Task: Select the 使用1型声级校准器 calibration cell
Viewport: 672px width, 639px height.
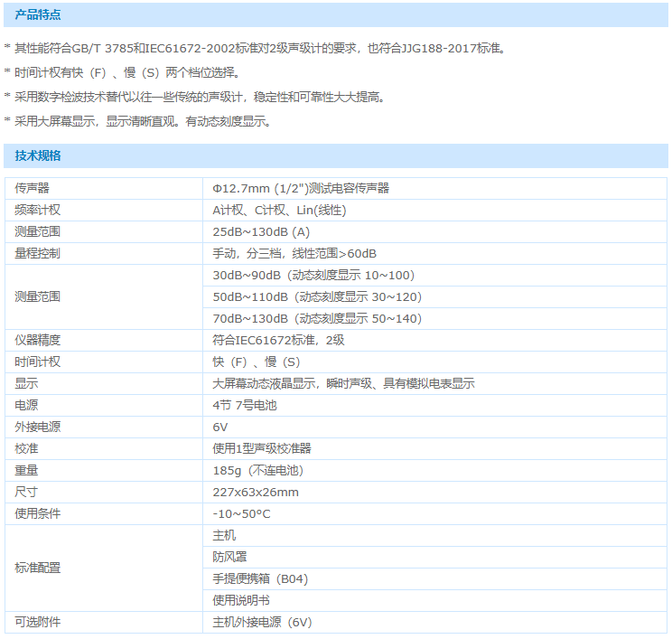Action: [x=262, y=448]
